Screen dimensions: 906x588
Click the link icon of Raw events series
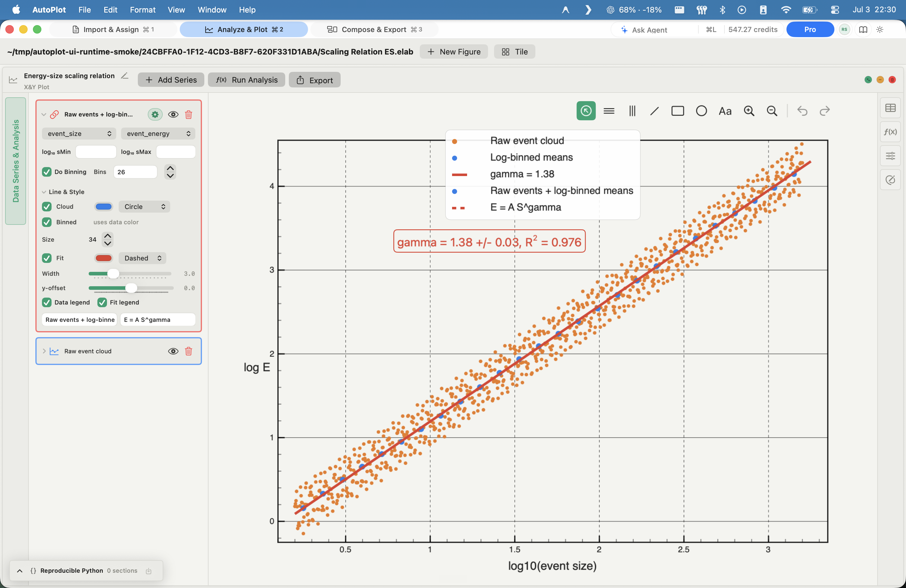pyautogui.click(x=55, y=114)
